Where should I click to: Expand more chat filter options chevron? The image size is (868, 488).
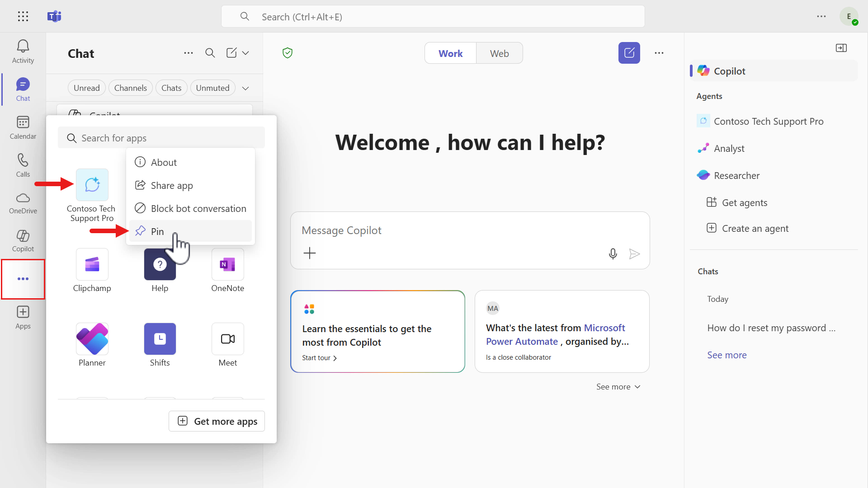pyautogui.click(x=245, y=88)
